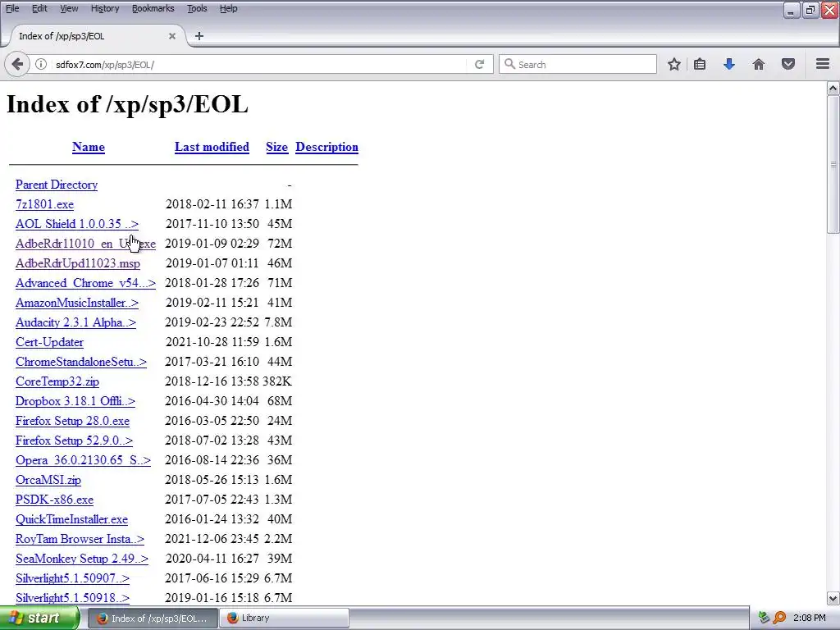Viewport: 840px width, 630px height.
Task: Click the magnifier icon in the search box
Action: pos(510,64)
